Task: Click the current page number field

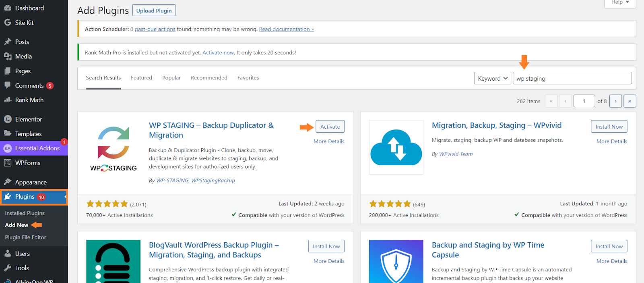Action: [x=584, y=101]
